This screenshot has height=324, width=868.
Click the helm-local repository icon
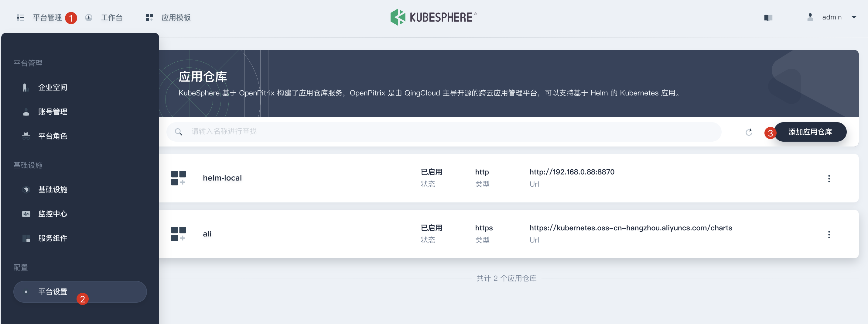point(179,178)
